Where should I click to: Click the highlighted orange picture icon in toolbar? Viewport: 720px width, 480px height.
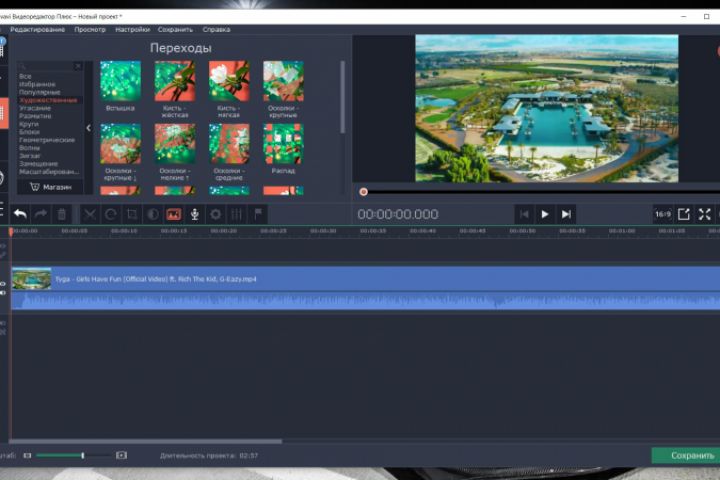174,214
